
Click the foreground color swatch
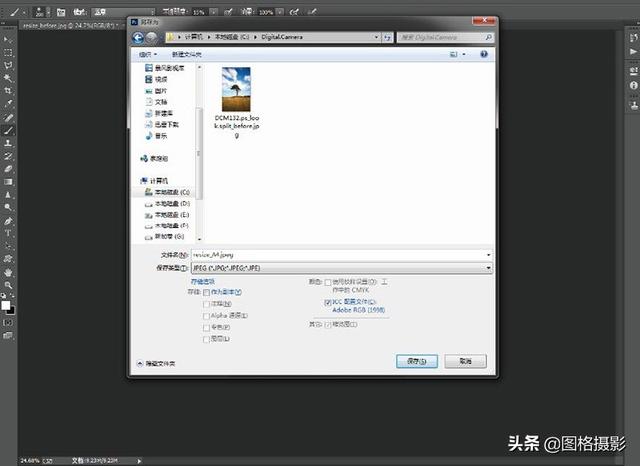(6, 305)
